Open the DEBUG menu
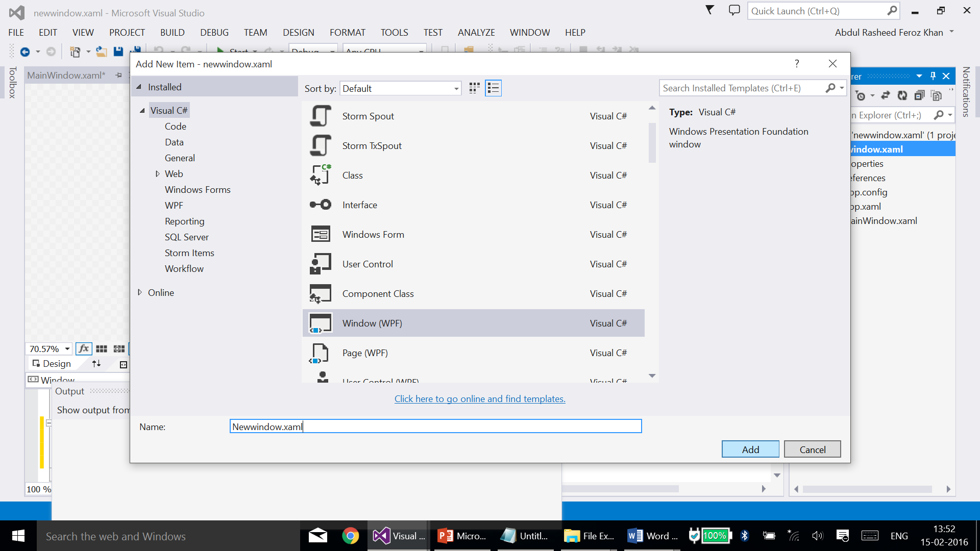 214,32
